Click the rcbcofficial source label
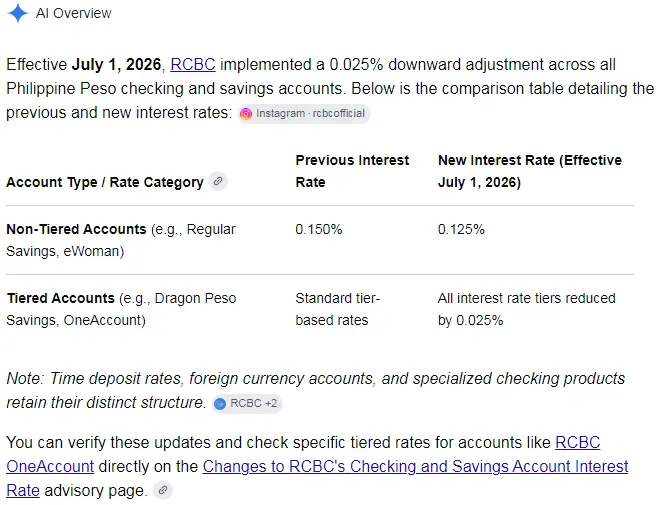664x505 pixels. 339,113
